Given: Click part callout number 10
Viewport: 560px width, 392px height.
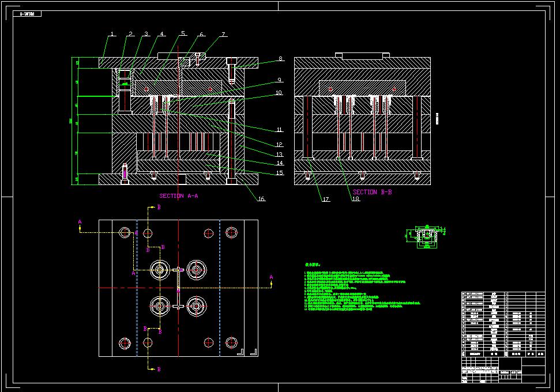Looking at the screenshot, I should pyautogui.click(x=279, y=92).
